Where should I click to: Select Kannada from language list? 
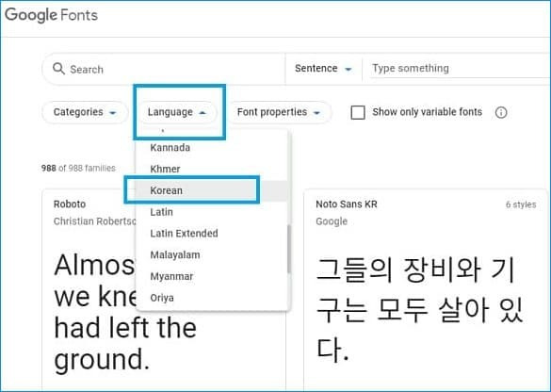[x=211, y=148]
